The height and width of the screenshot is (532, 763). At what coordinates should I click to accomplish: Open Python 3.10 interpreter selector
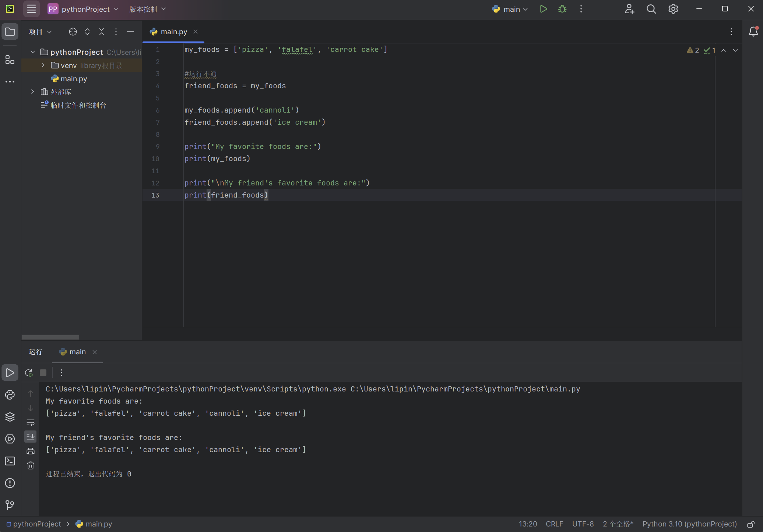click(x=689, y=524)
